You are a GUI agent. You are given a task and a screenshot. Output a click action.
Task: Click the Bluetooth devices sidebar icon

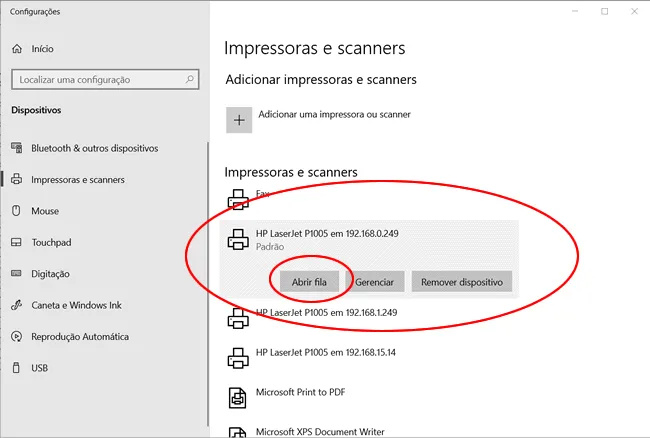[x=17, y=148]
